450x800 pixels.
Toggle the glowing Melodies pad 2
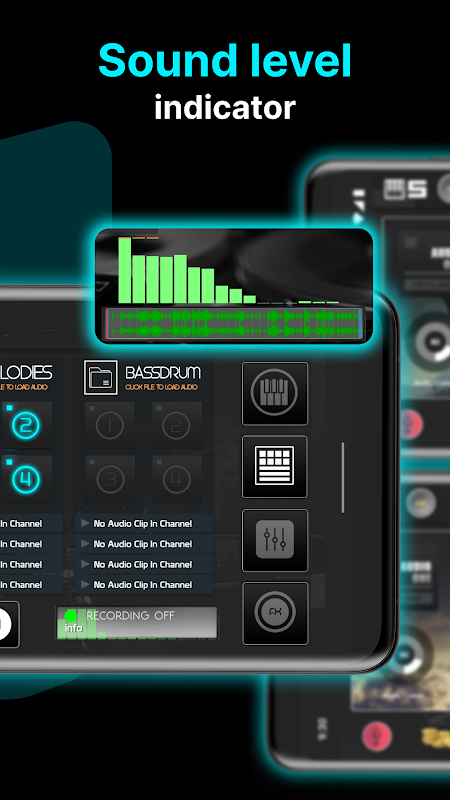pos(26,426)
